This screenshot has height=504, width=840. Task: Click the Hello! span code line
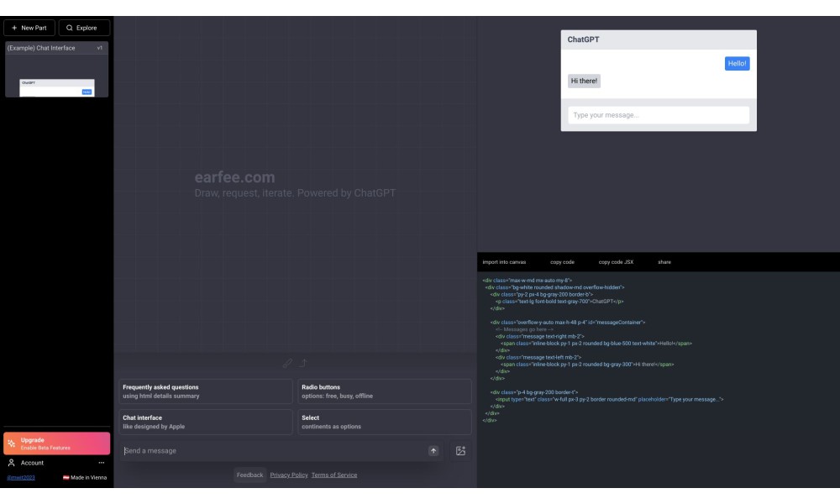[x=596, y=344]
